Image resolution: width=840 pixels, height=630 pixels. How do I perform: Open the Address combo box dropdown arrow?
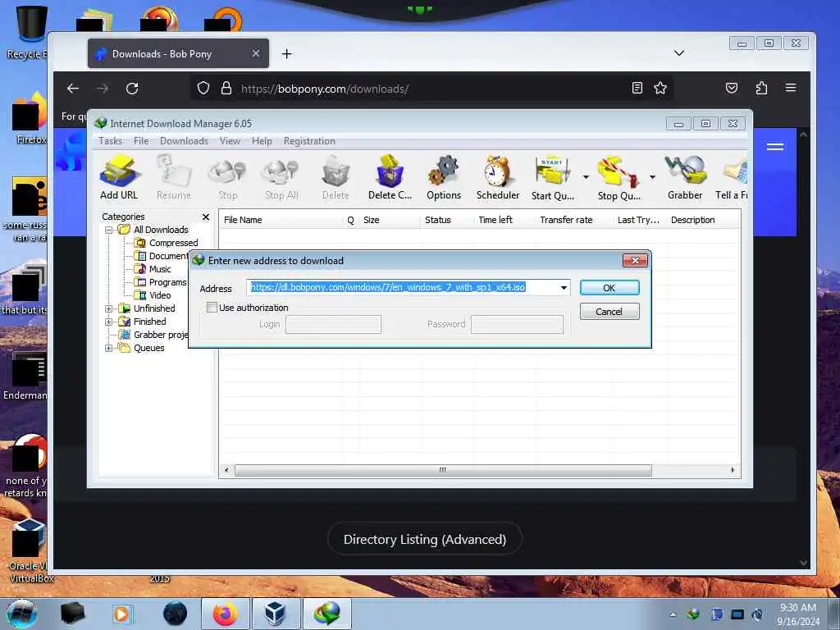click(x=564, y=288)
